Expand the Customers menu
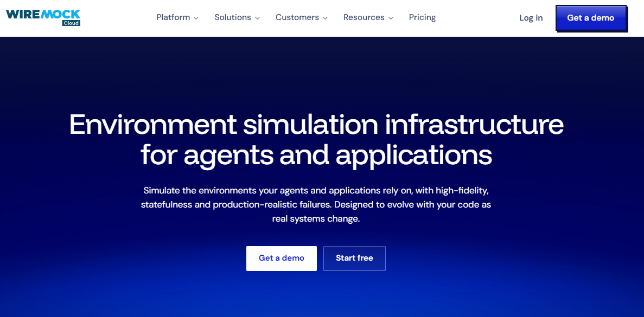Viewport: 644px width, 317px height. click(x=302, y=18)
